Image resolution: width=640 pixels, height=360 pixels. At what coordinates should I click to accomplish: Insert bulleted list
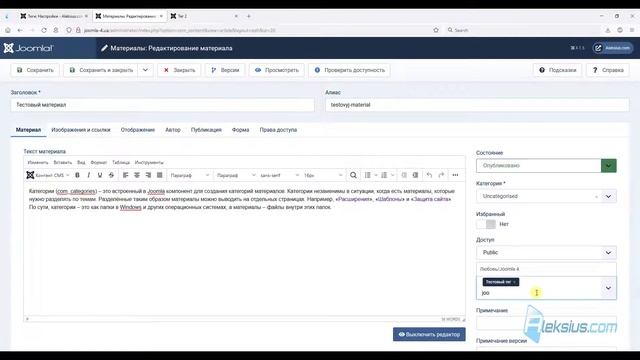(368, 175)
